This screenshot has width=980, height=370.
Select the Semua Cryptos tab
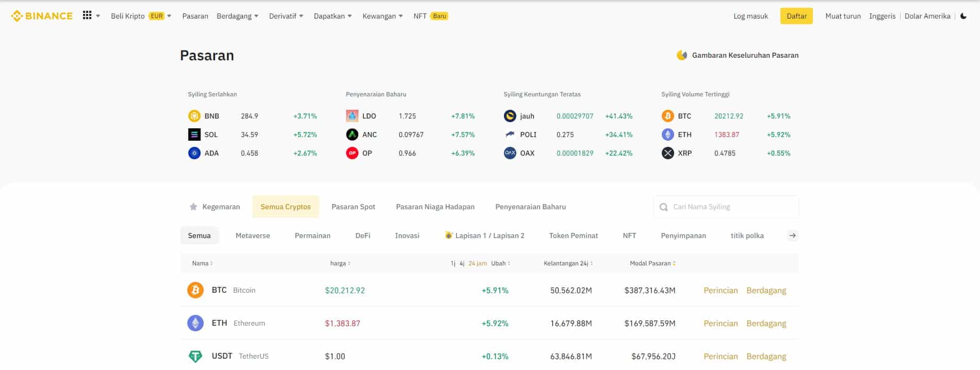coord(286,207)
